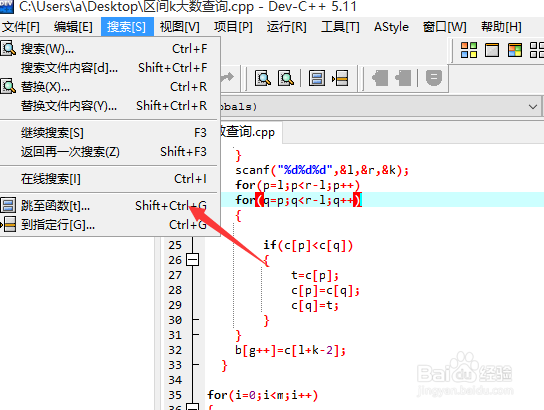Click the second grey bookmark arrow icon
Image resolution: width=544 pixels, height=410 pixels.
point(403,78)
